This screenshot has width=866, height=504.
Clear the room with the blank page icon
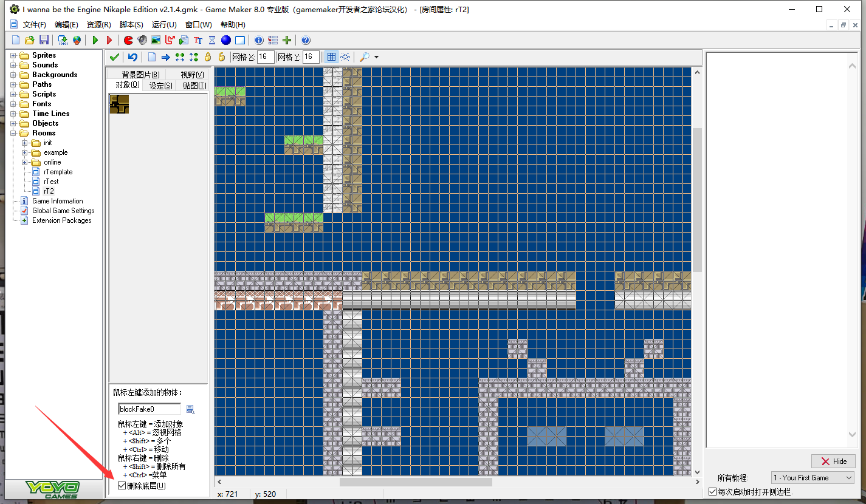click(x=152, y=57)
